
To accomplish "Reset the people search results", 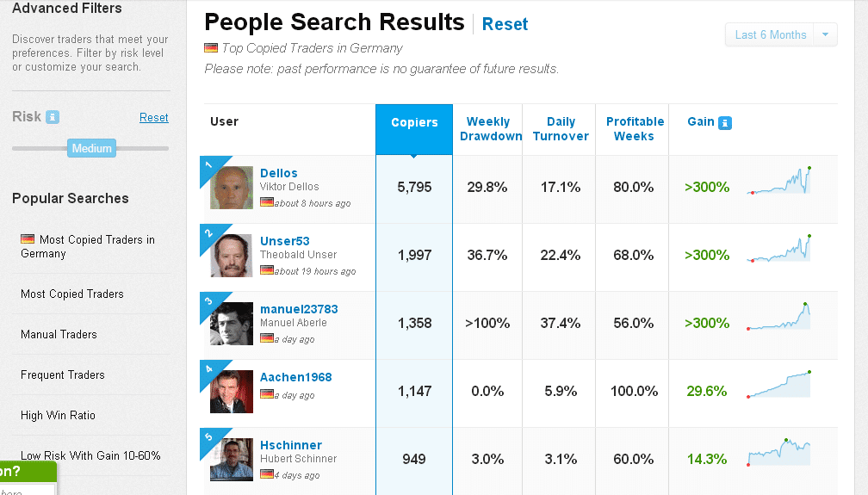I will click(x=505, y=24).
